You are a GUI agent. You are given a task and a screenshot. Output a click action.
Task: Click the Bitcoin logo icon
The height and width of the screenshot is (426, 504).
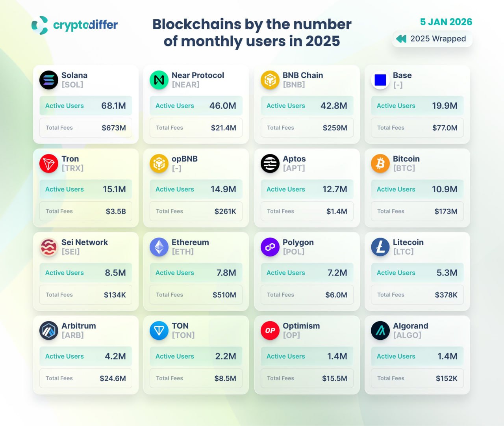(x=380, y=164)
